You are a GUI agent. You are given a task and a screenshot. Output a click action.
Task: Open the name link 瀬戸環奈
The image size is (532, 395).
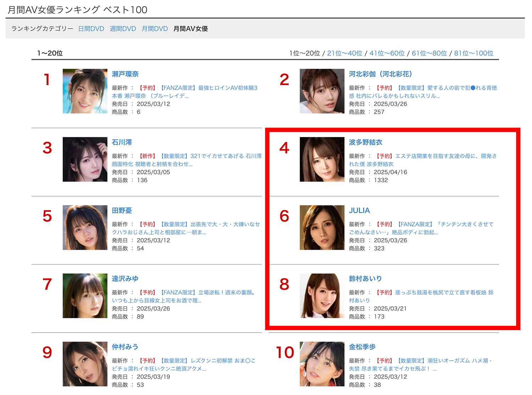(x=125, y=74)
